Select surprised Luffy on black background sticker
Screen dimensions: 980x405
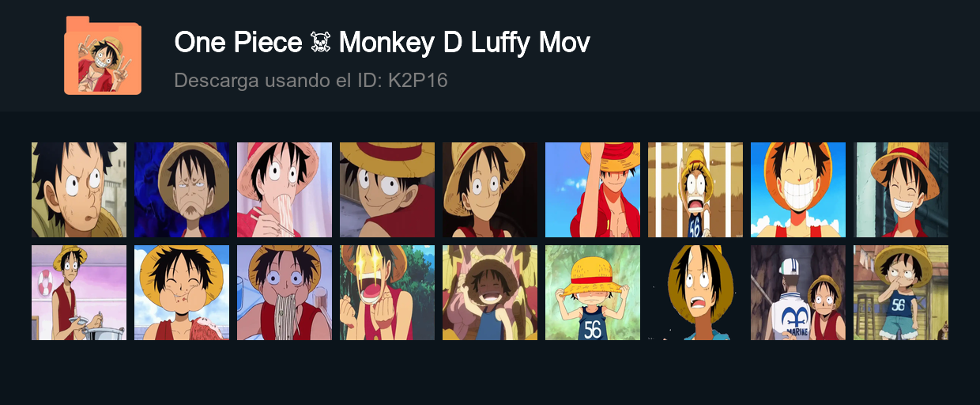695,293
